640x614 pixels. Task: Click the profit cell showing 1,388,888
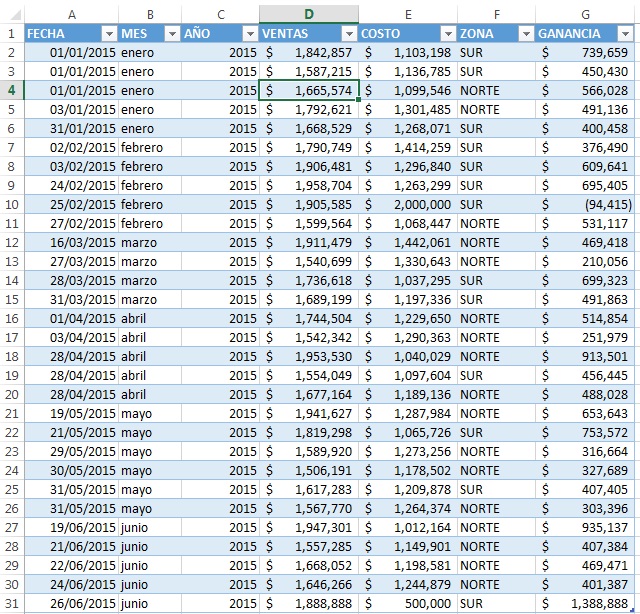585,603
